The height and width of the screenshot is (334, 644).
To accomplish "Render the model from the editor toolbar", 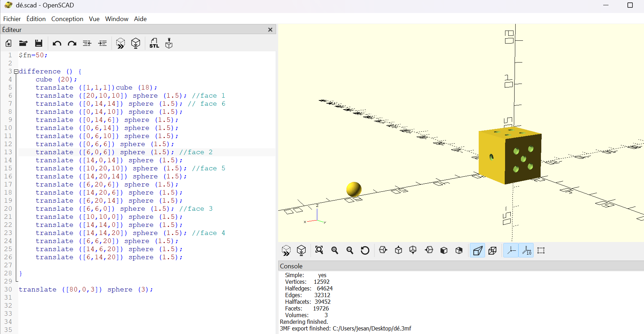I will (135, 43).
